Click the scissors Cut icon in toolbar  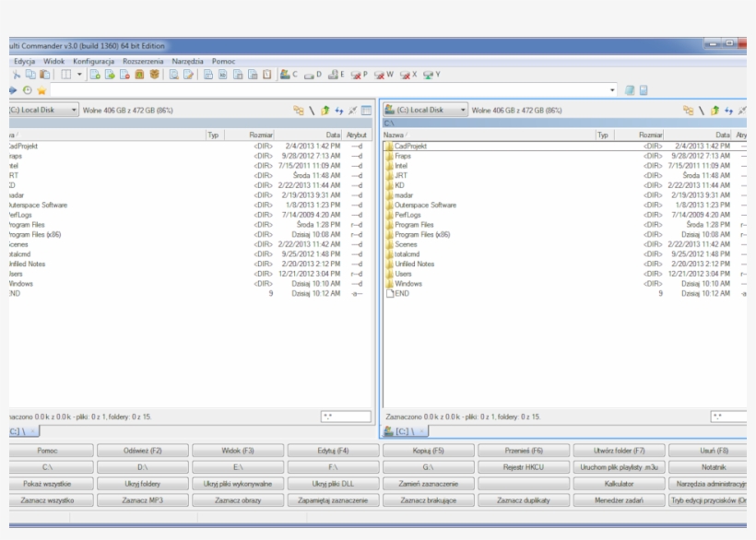16,75
